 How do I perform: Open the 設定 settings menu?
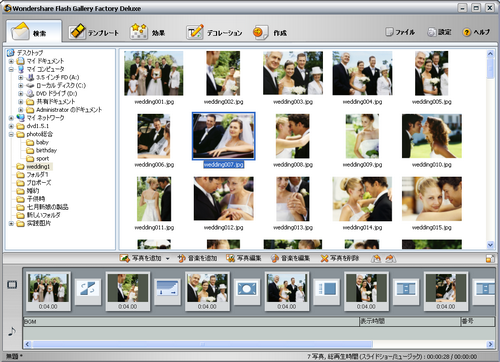coord(439,32)
